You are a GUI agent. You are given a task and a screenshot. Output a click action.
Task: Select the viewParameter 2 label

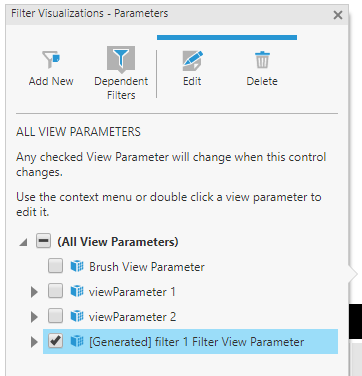tap(132, 317)
